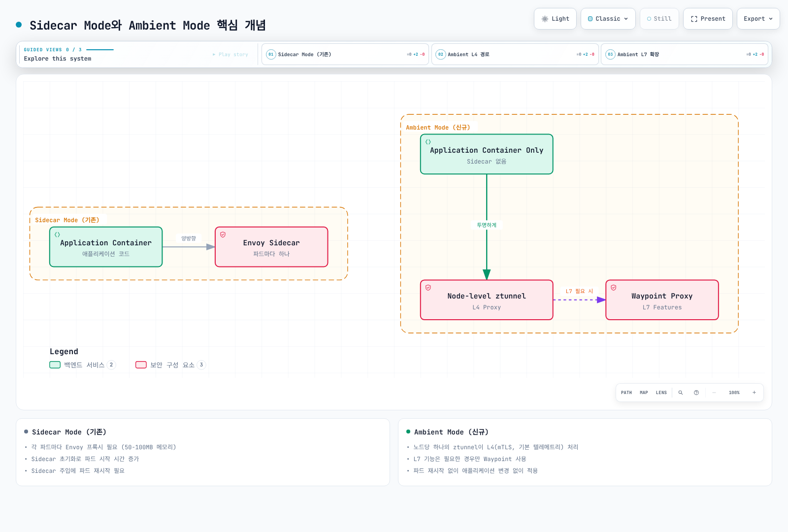Click the shield icon on Waypoint Proxy
The width and height of the screenshot is (788, 532).
coord(613,288)
